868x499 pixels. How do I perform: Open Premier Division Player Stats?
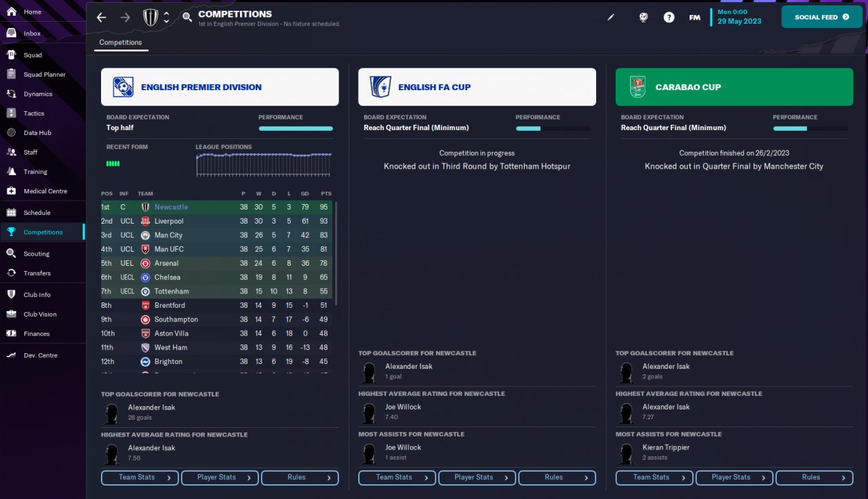coord(220,477)
